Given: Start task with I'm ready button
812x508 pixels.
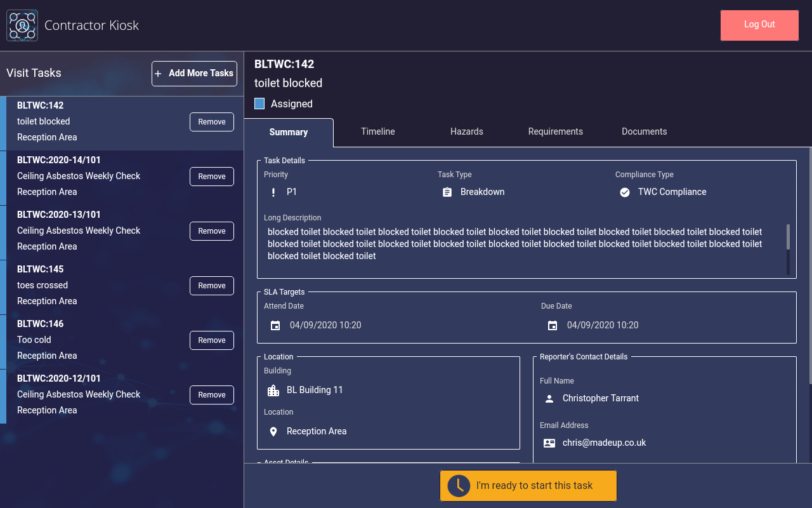Looking at the screenshot, I should pos(528,486).
